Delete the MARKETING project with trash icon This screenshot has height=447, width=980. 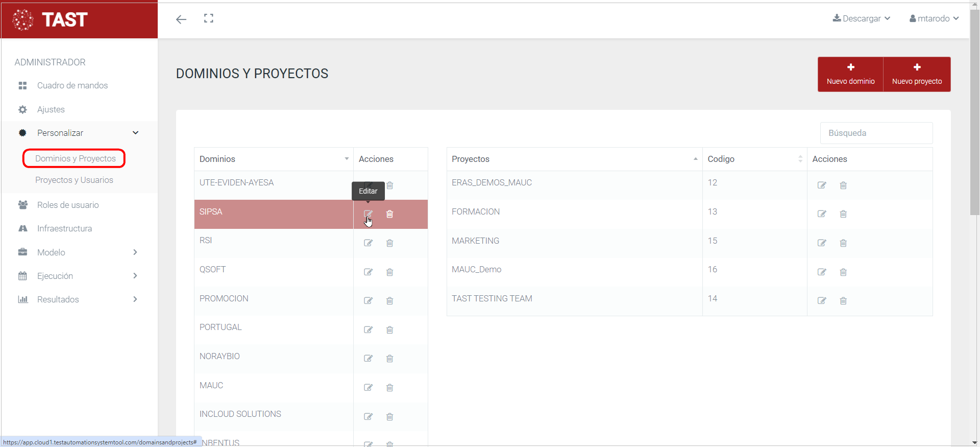843,243
